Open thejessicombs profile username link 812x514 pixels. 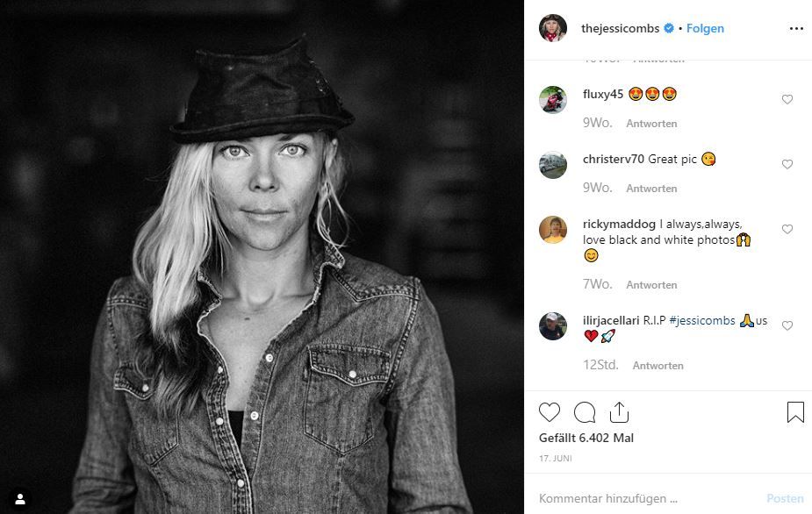coord(622,28)
